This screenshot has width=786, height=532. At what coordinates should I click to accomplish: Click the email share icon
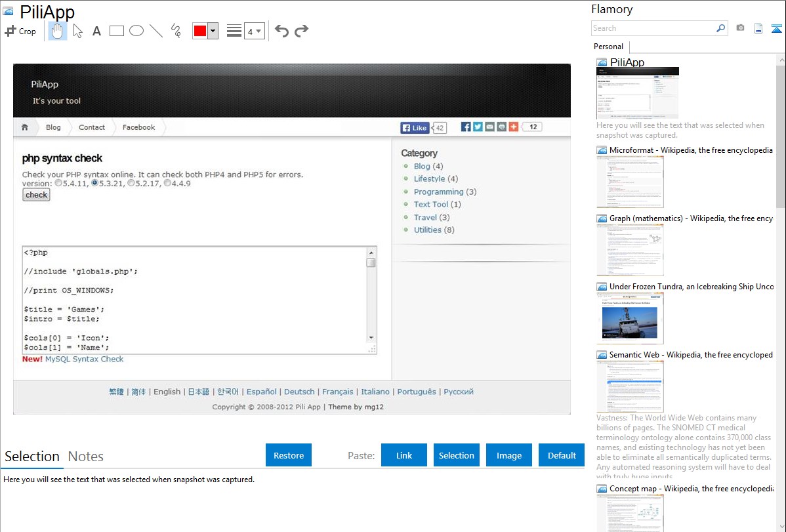tap(489, 127)
